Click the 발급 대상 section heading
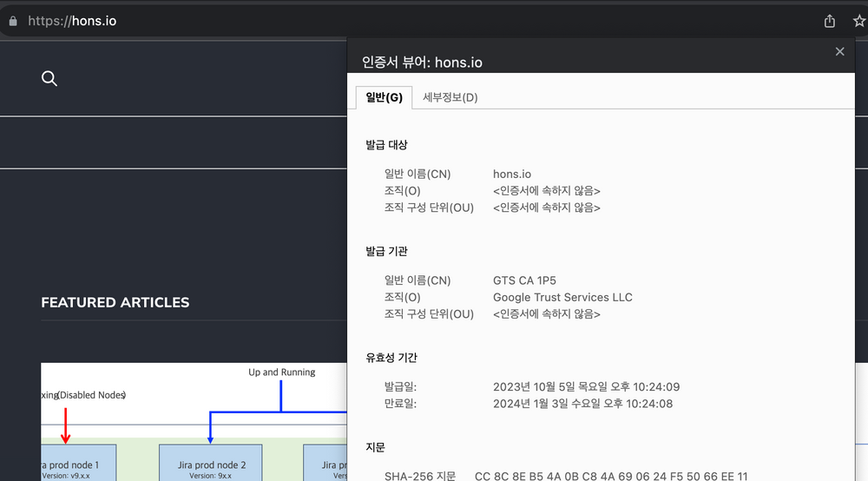This screenshot has width=868, height=481. tap(386, 145)
